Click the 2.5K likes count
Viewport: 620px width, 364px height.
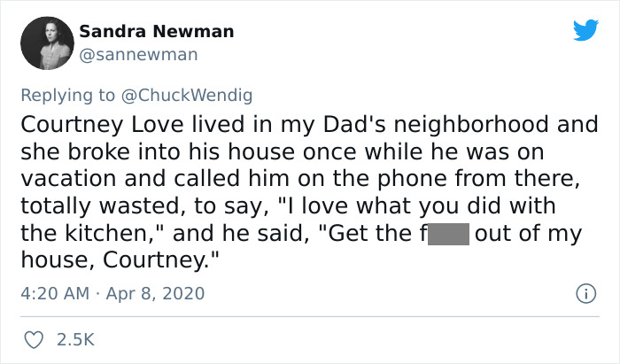tap(75, 339)
